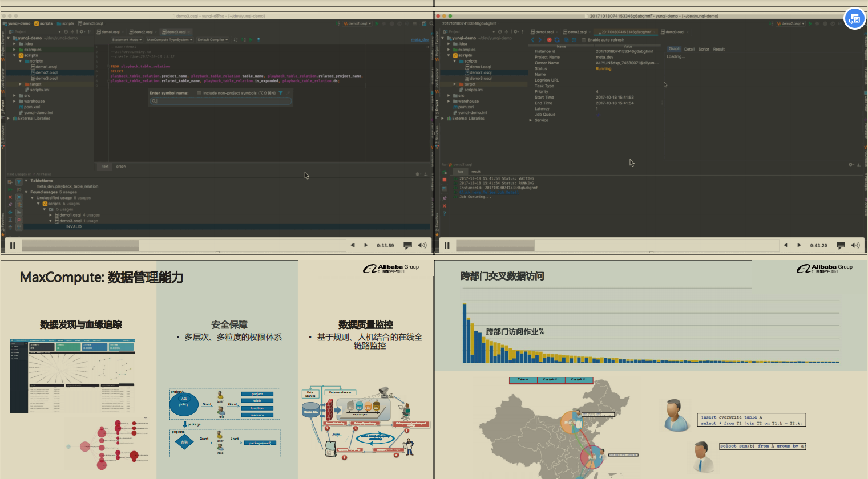Image resolution: width=868 pixels, height=479 pixels.
Task: Select pom.xml in left project tree
Action: click(30, 107)
